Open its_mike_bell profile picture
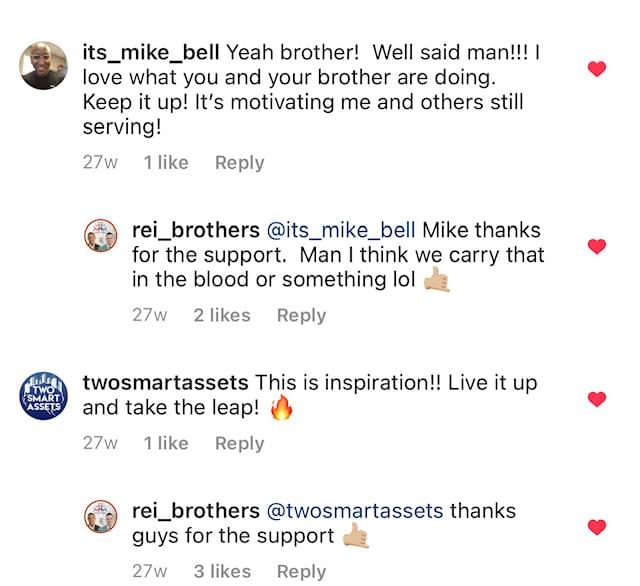The height and width of the screenshot is (586, 640). [44, 65]
